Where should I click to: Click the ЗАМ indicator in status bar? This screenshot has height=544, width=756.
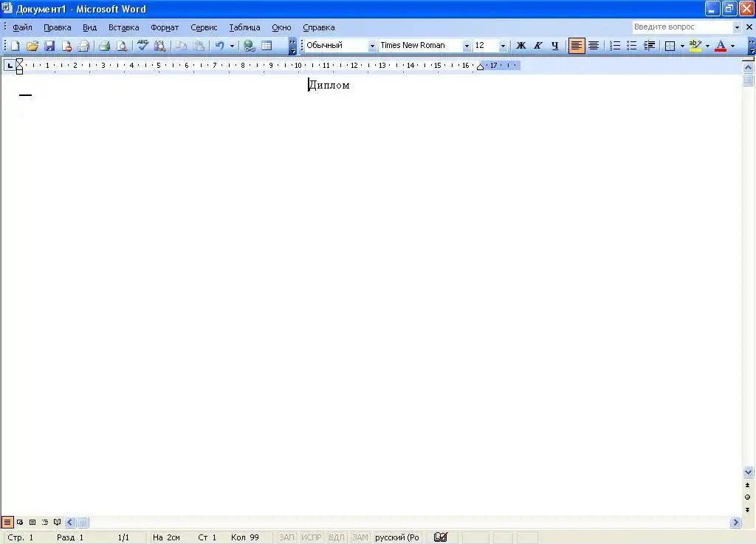coord(360,537)
